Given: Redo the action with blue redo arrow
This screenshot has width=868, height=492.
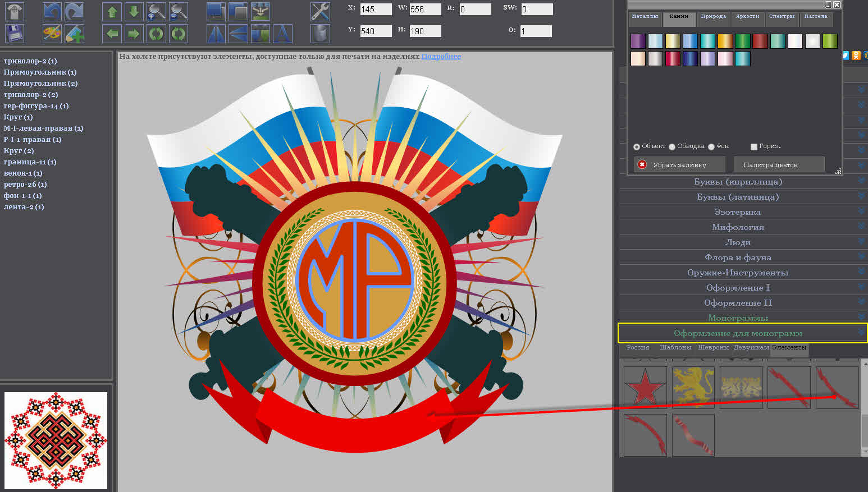Looking at the screenshot, I should click(x=74, y=12).
